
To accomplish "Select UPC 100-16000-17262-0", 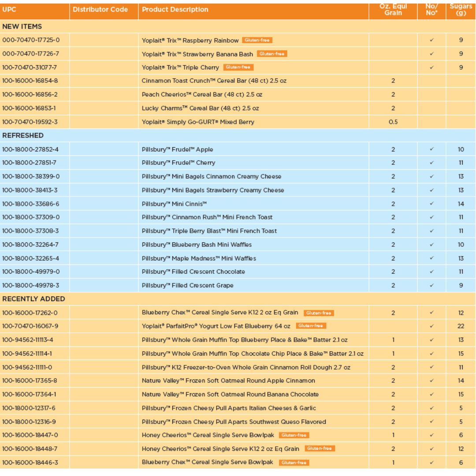I will point(30,313).
